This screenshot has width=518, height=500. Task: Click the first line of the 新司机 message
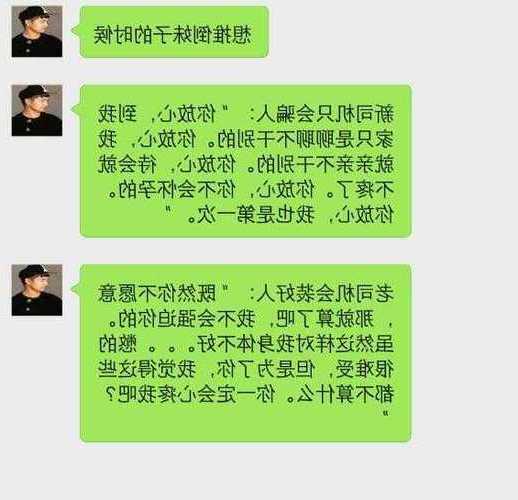tap(246, 114)
